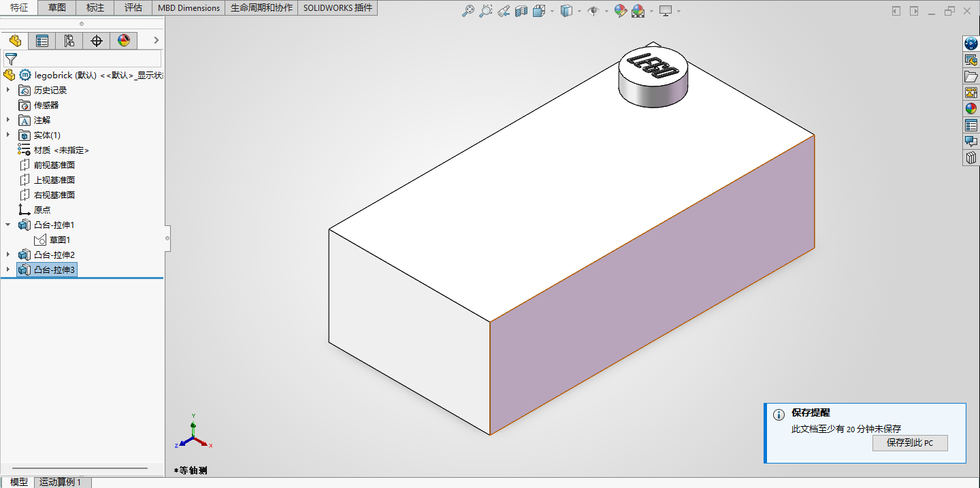Open SOLIDWORKS Resources in task pane

[x=971, y=44]
